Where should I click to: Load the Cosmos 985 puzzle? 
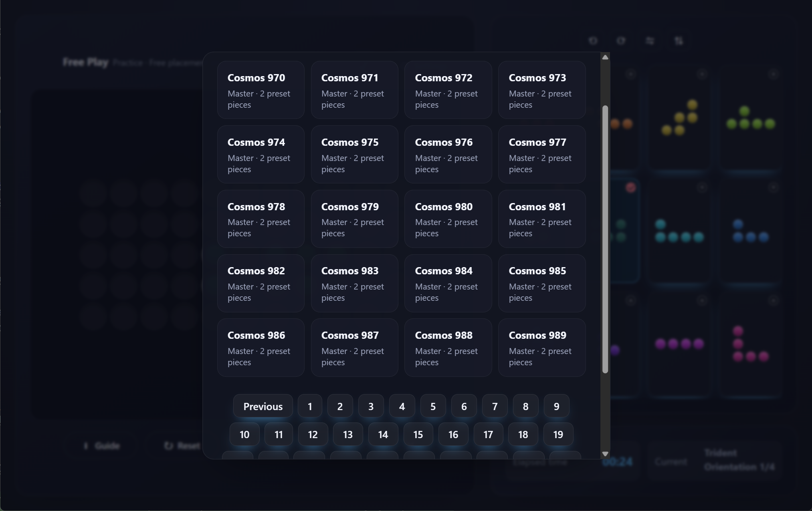(541, 283)
